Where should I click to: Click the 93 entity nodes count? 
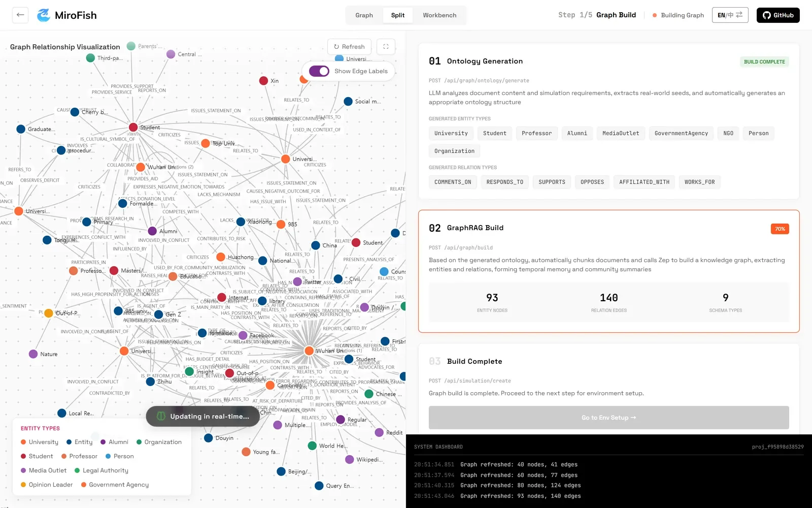click(492, 298)
